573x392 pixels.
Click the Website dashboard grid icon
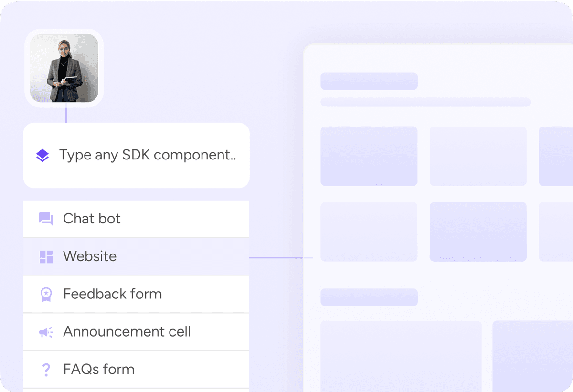pyautogui.click(x=46, y=256)
